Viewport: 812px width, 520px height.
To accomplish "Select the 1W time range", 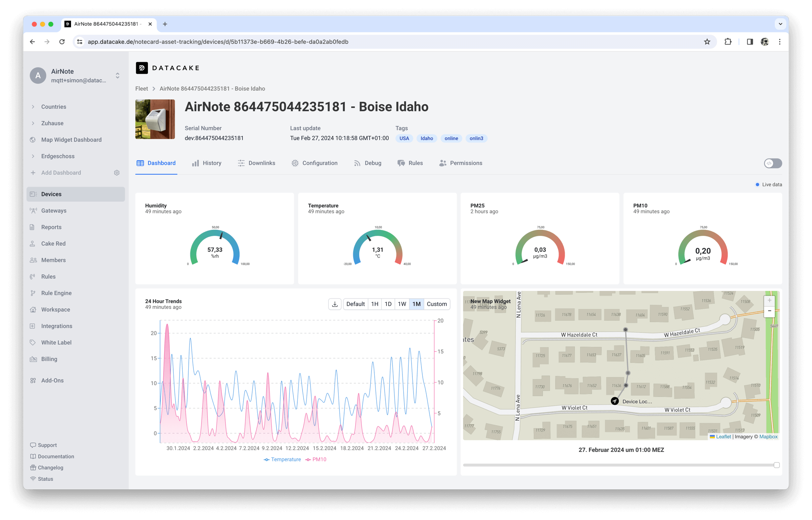I will pyautogui.click(x=402, y=304).
